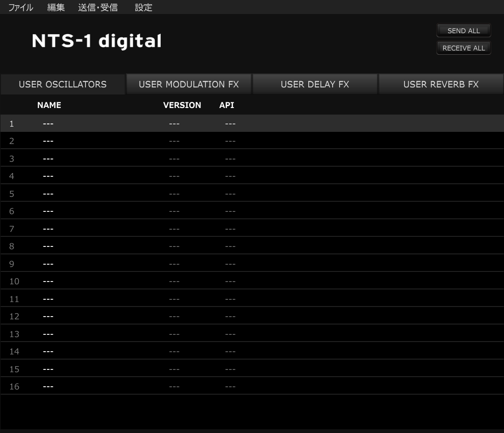Highlight oscillator slot row 7

point(252,229)
